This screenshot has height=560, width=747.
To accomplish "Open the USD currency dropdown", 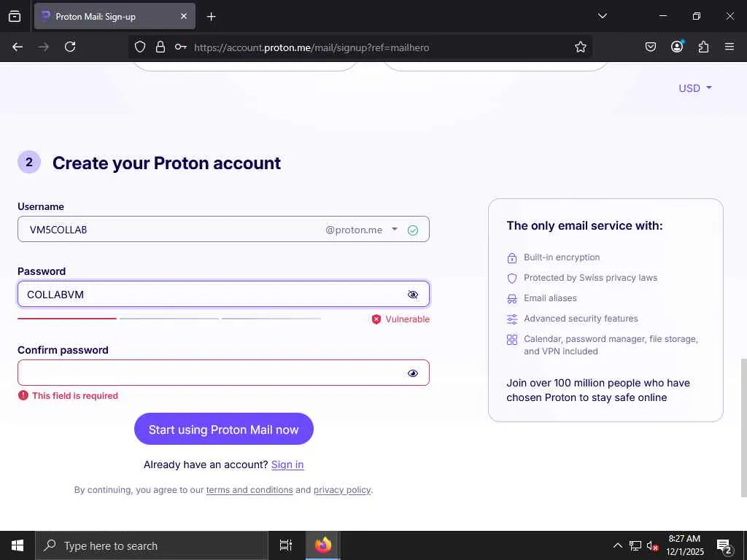I will click(x=694, y=88).
